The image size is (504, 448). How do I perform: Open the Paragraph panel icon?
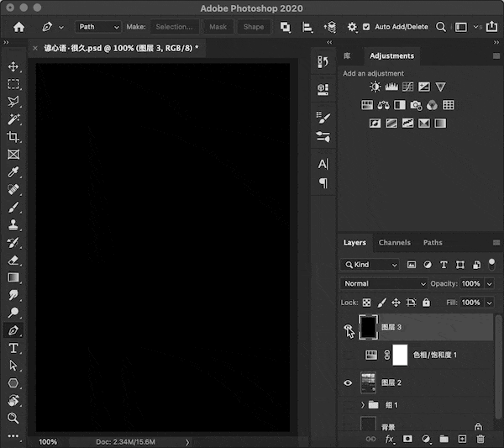pos(323,183)
